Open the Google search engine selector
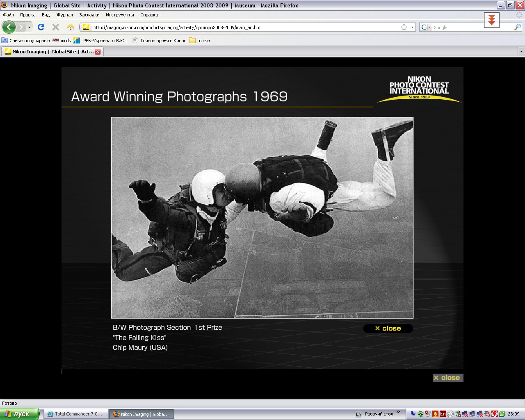Screen dimensions: 525x420 [426, 27]
